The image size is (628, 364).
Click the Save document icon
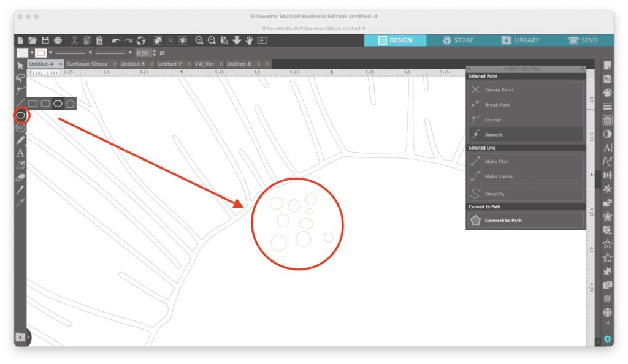point(45,40)
